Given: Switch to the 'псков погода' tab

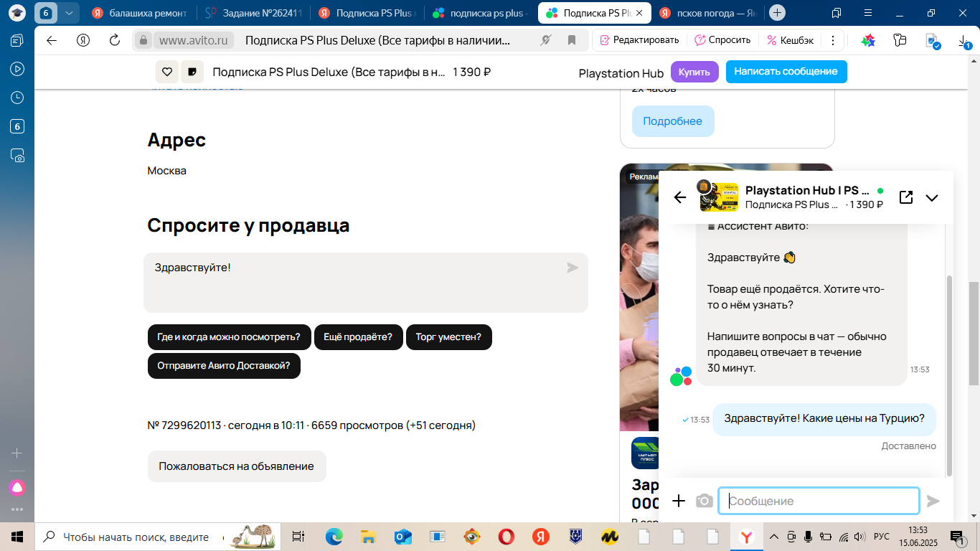Looking at the screenshot, I should (707, 13).
